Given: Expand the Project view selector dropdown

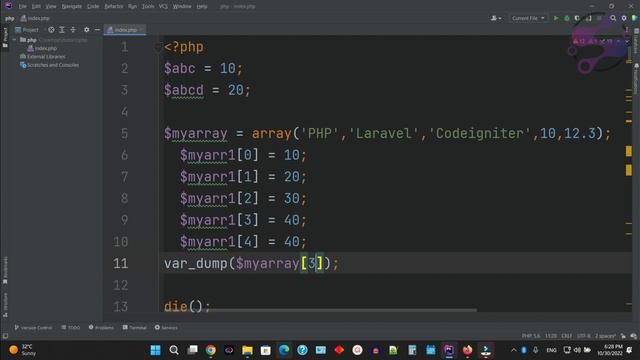Looking at the screenshot, I should point(27,30).
